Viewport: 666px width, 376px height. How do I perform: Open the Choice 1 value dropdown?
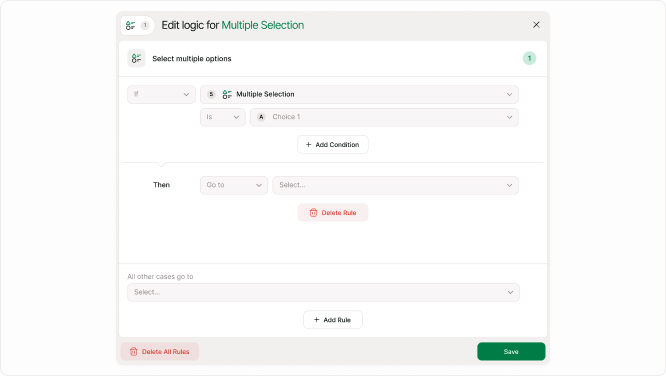[x=384, y=117]
